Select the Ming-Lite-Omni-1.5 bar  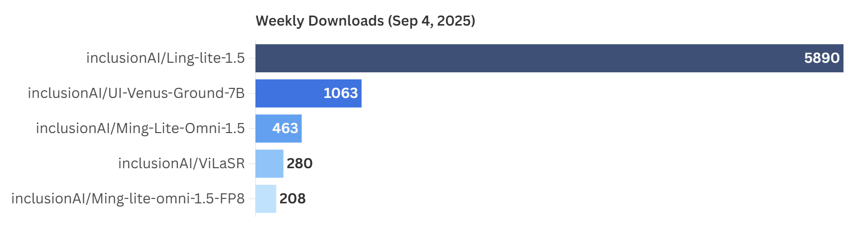pyautogui.click(x=263, y=129)
